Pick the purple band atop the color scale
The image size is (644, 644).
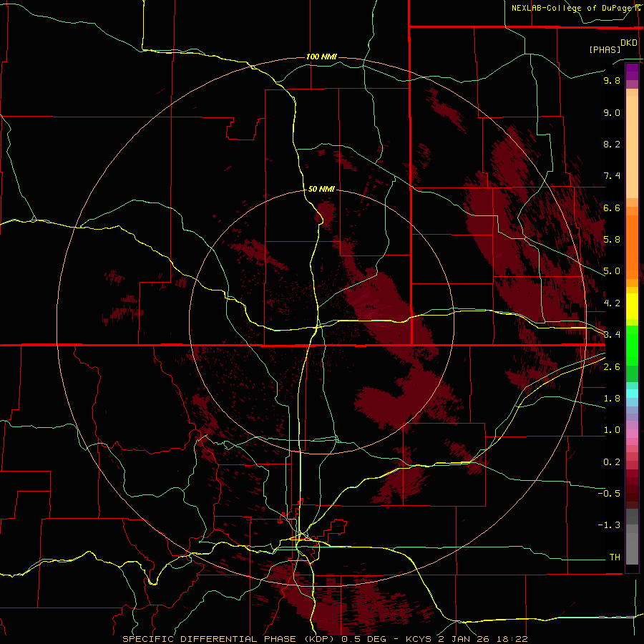coord(632,72)
